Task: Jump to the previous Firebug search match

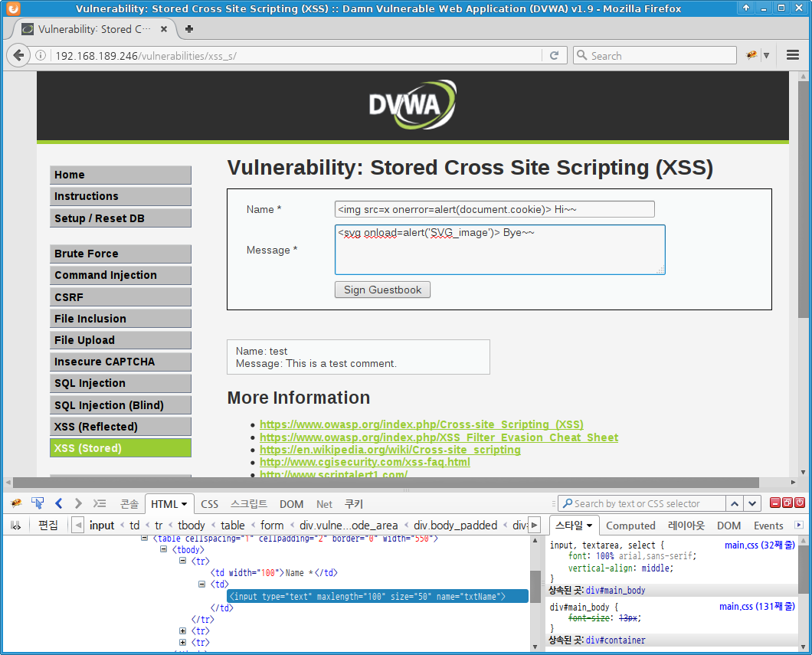Action: pyautogui.click(x=735, y=503)
